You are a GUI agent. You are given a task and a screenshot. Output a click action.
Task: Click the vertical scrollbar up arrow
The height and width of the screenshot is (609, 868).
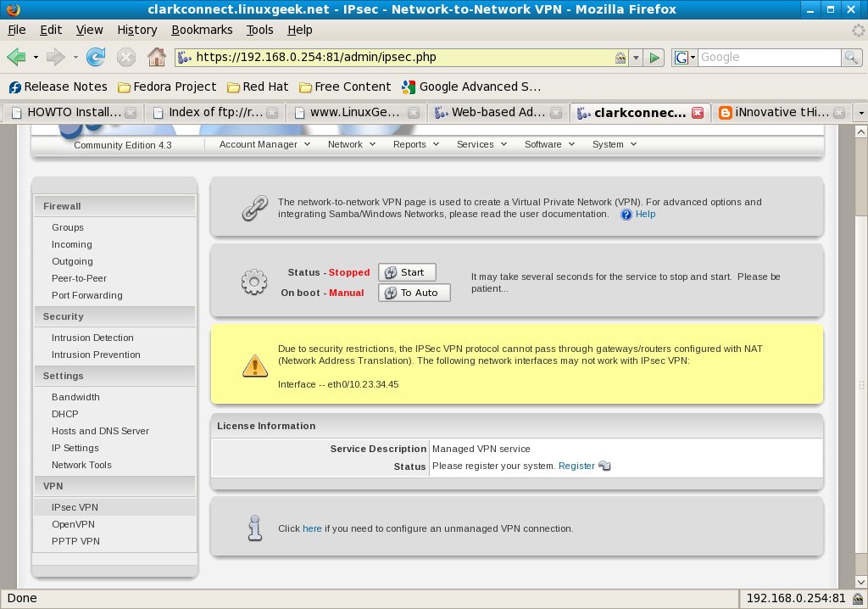coord(861,131)
